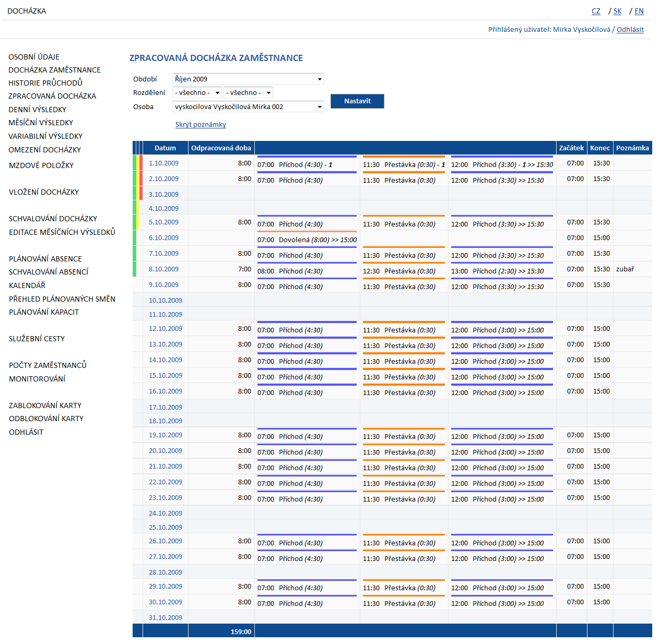Image resolution: width=659 pixels, height=644 pixels.
Task: Click the Odpracovaná doba column header
Action: [x=221, y=148]
